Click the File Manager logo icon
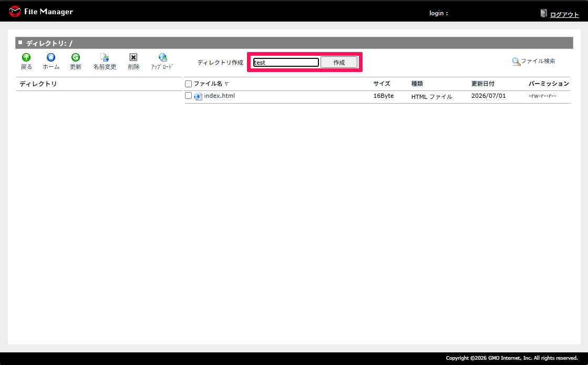588x365 pixels. click(15, 11)
